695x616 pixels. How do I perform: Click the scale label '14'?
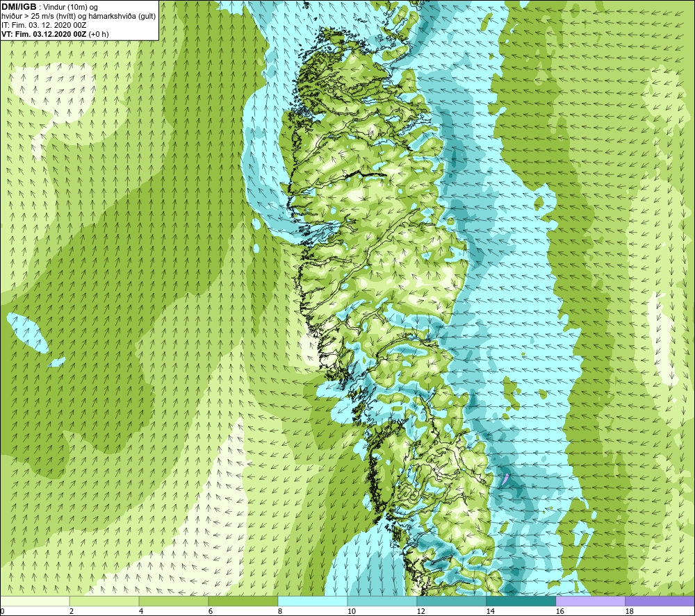point(490,611)
